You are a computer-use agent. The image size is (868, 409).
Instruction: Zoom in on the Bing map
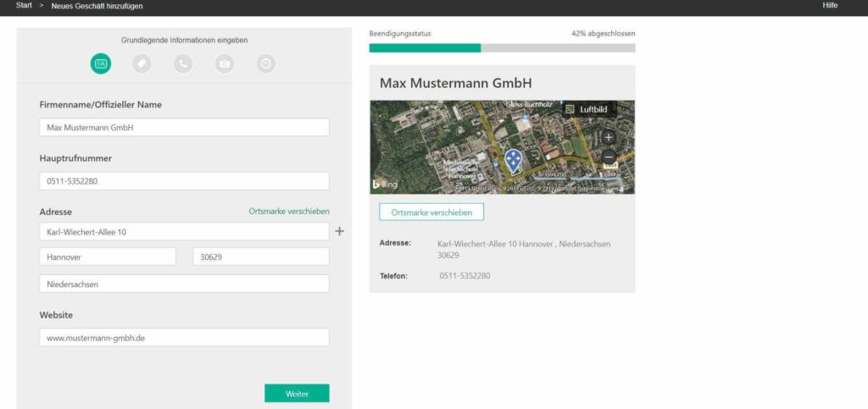[x=609, y=137]
